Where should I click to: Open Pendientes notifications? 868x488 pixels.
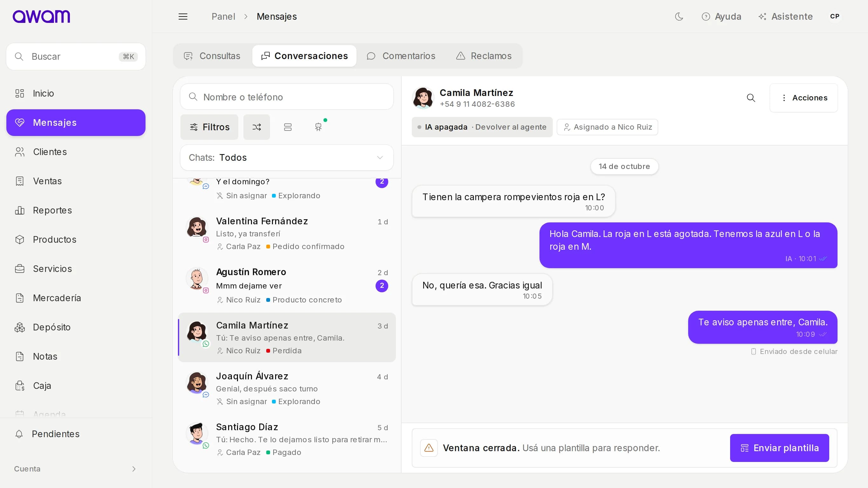coord(76,434)
